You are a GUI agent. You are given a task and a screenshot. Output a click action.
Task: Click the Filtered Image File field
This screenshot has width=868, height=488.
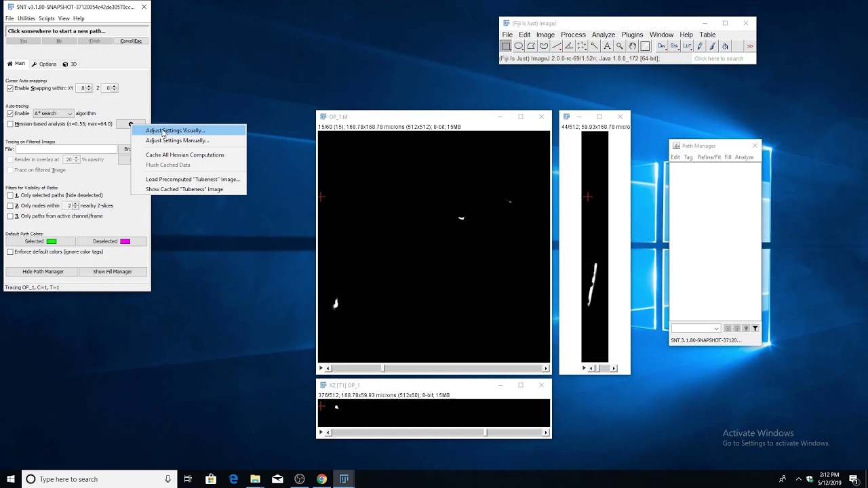click(x=66, y=149)
